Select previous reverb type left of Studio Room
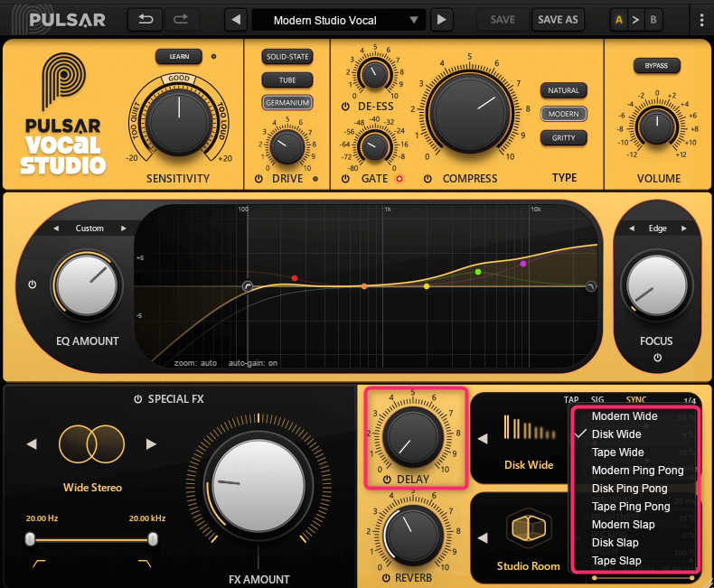The height and width of the screenshot is (588, 714). (x=483, y=538)
